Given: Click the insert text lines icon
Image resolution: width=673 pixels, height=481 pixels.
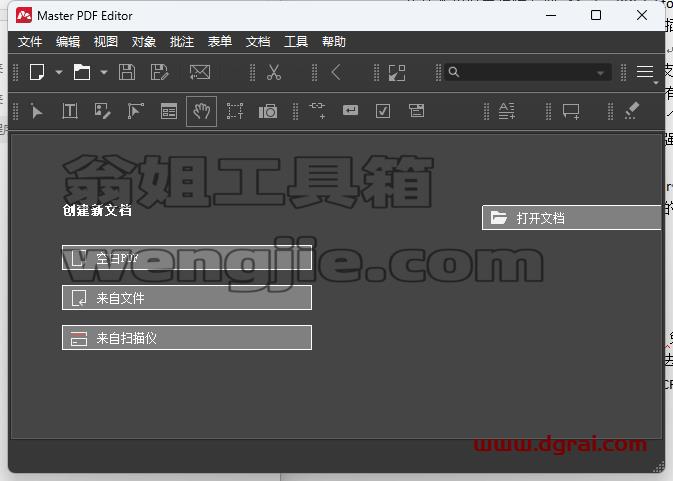Looking at the screenshot, I should click(x=506, y=111).
